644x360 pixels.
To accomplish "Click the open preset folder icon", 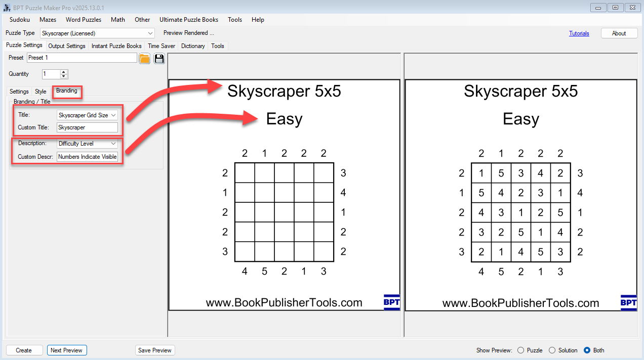I will point(145,58).
